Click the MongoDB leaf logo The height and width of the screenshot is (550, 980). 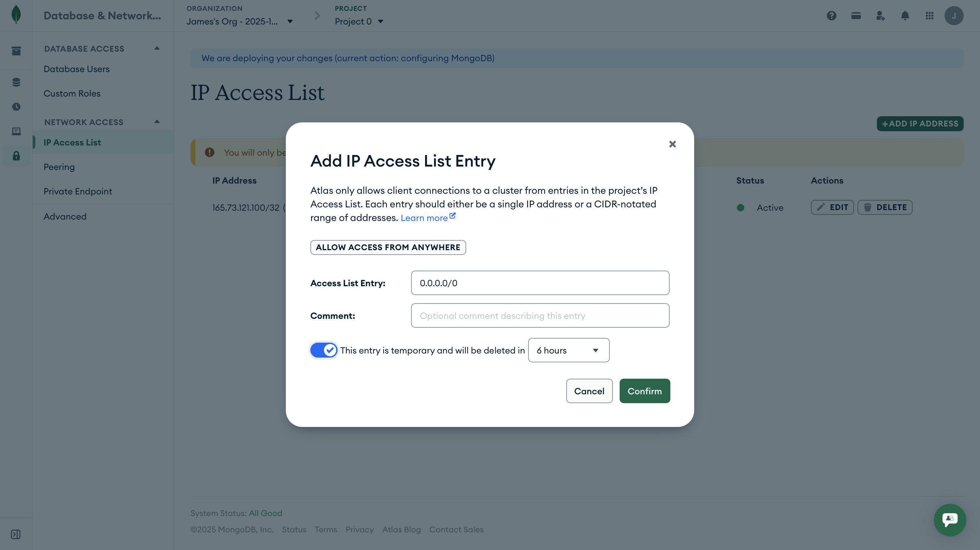pos(16,15)
